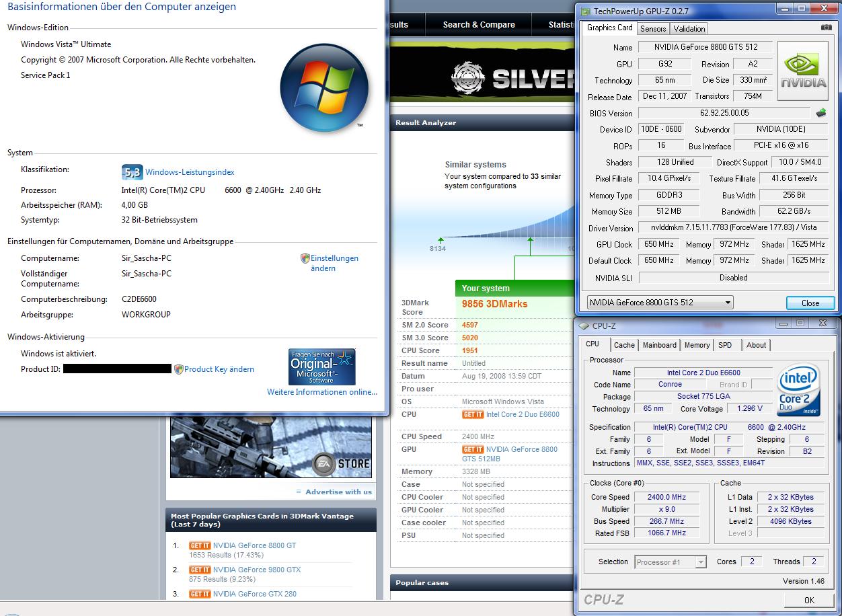Click the GPU-Z title bar app icon
Image resolution: width=842 pixels, height=616 pixels.
point(585,11)
